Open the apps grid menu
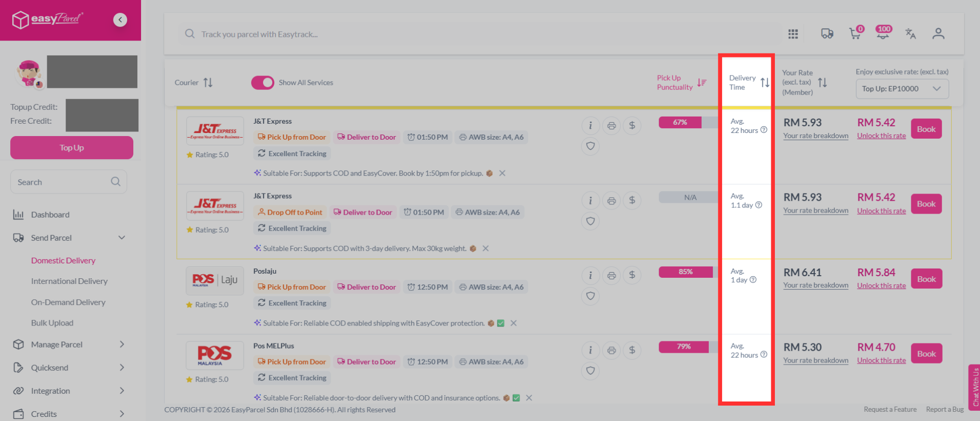Viewport: 980px width, 421px height. (793, 34)
